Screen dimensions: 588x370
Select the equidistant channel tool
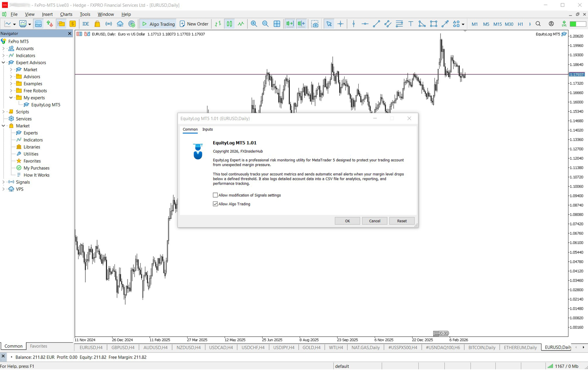(x=388, y=24)
